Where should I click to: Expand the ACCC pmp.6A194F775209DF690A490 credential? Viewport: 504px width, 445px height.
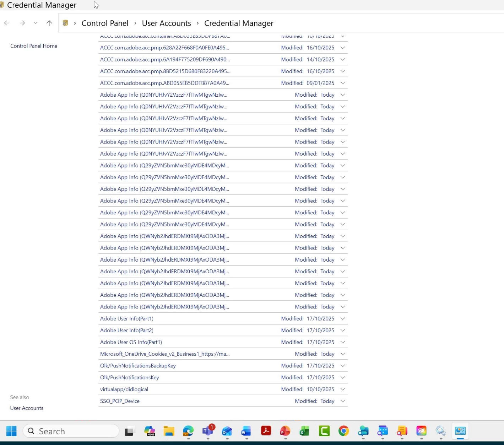[343, 59]
